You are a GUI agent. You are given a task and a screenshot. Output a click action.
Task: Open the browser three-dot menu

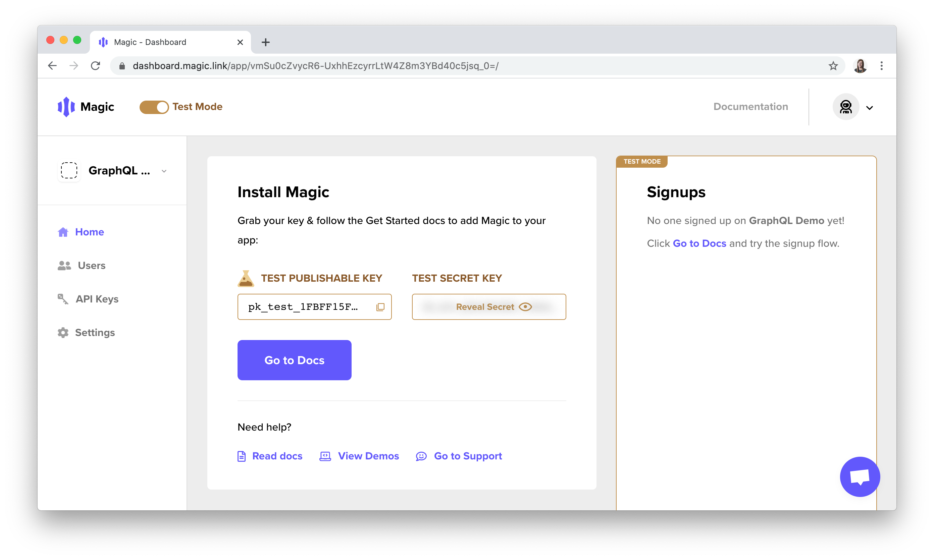[x=882, y=66]
